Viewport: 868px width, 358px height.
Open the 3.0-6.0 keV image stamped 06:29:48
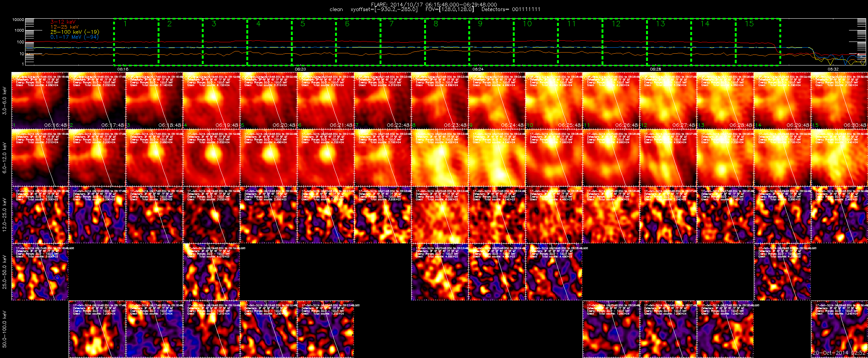[782, 100]
